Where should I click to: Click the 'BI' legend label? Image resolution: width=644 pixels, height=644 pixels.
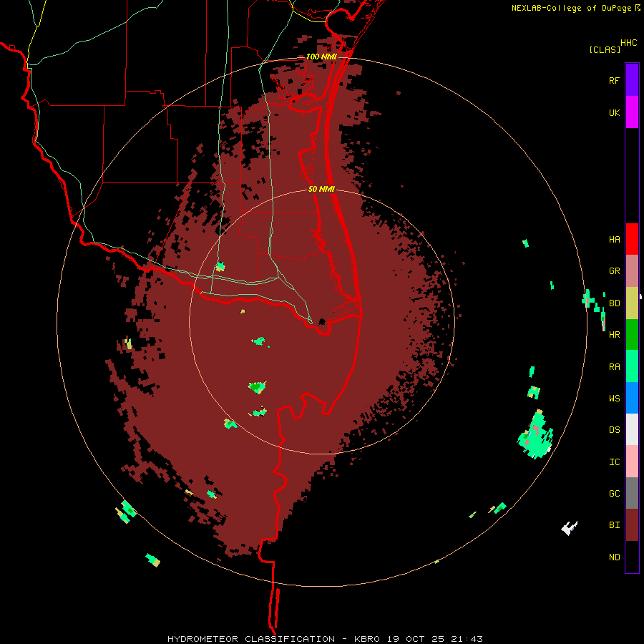(x=614, y=525)
